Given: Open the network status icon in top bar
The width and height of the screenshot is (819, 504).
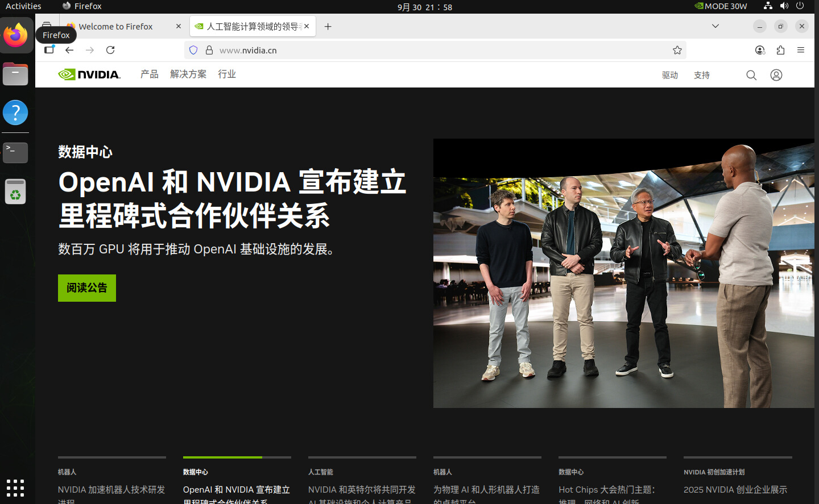Looking at the screenshot, I should pos(768,6).
